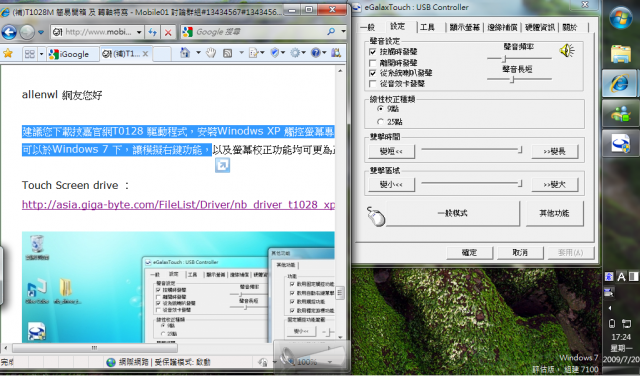Open the Tools gear menu
This screenshot has width=640, height=376.
coord(298,53)
